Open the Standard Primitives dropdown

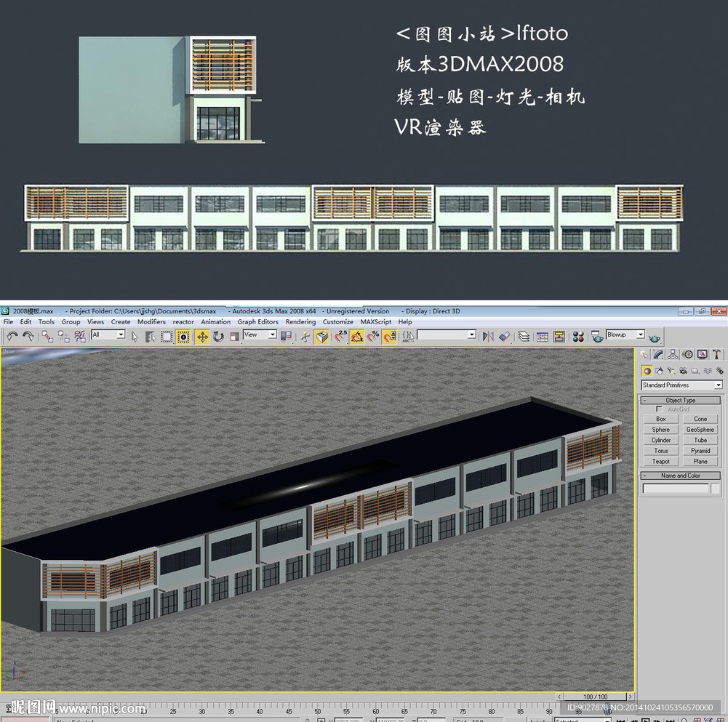(x=681, y=385)
